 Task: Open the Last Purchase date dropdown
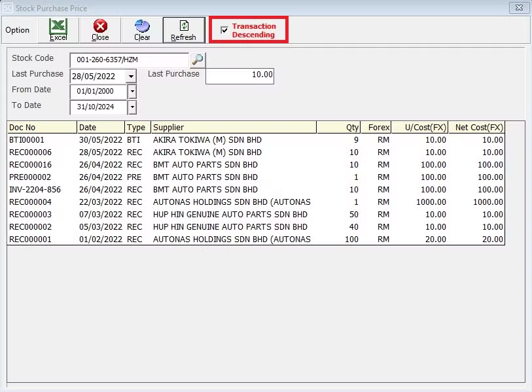(132, 76)
